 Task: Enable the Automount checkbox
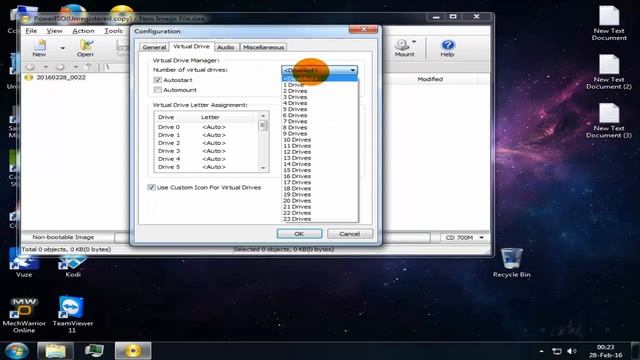pyautogui.click(x=158, y=90)
